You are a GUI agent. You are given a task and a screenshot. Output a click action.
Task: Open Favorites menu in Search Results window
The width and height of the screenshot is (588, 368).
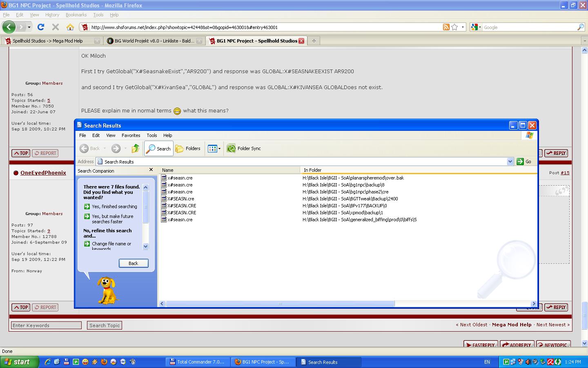[x=131, y=135]
